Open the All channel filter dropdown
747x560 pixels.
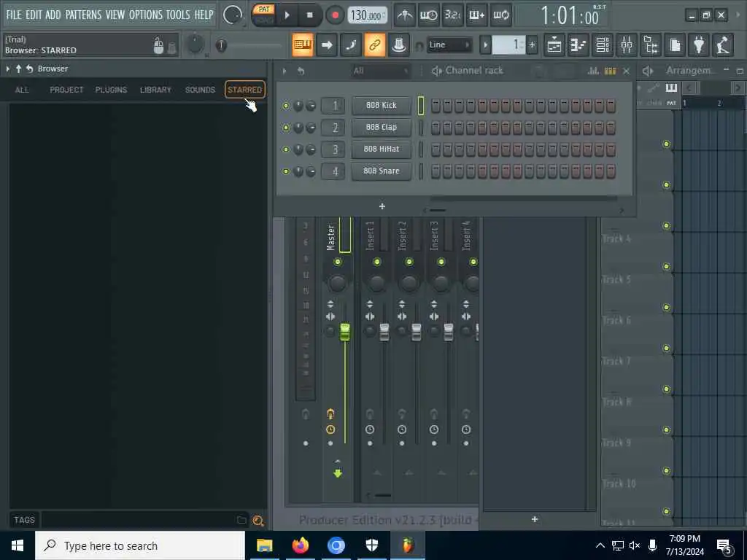[x=381, y=71]
